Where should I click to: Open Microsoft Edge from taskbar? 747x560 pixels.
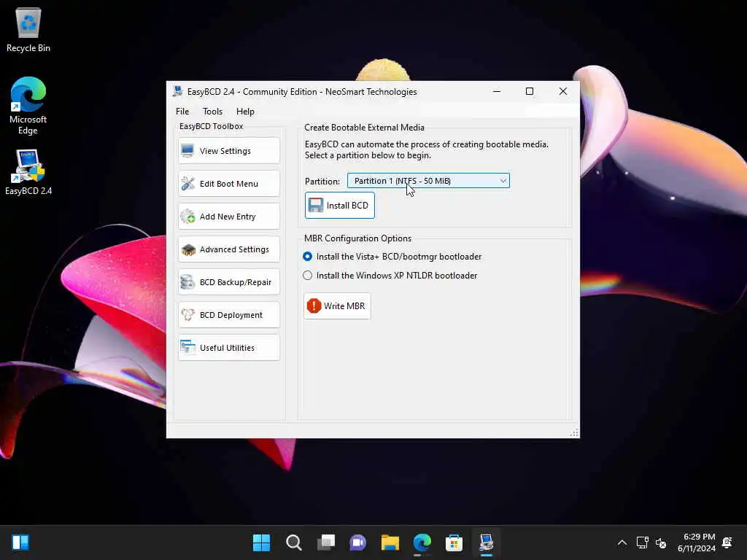(422, 542)
